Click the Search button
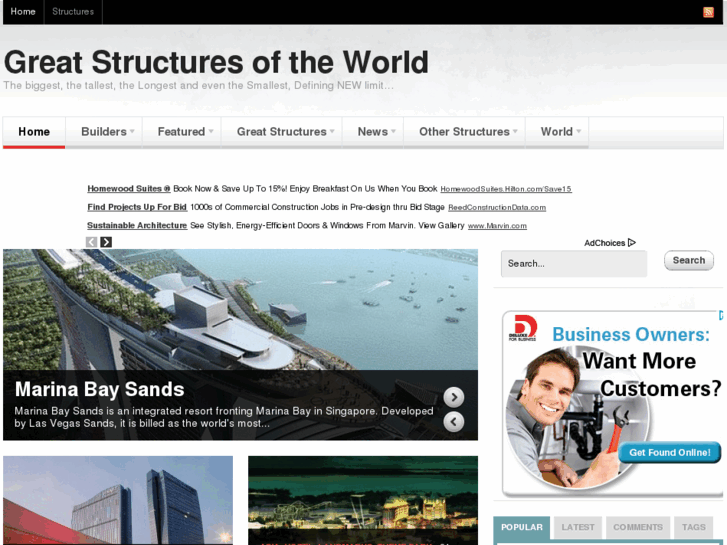 coord(689,260)
